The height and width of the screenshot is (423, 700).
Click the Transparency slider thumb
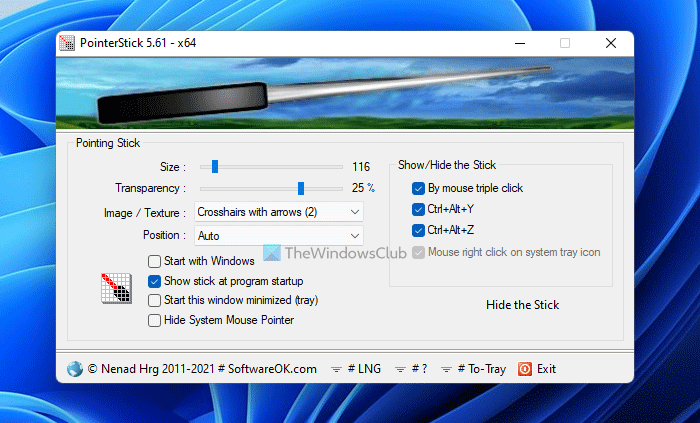pos(301,188)
